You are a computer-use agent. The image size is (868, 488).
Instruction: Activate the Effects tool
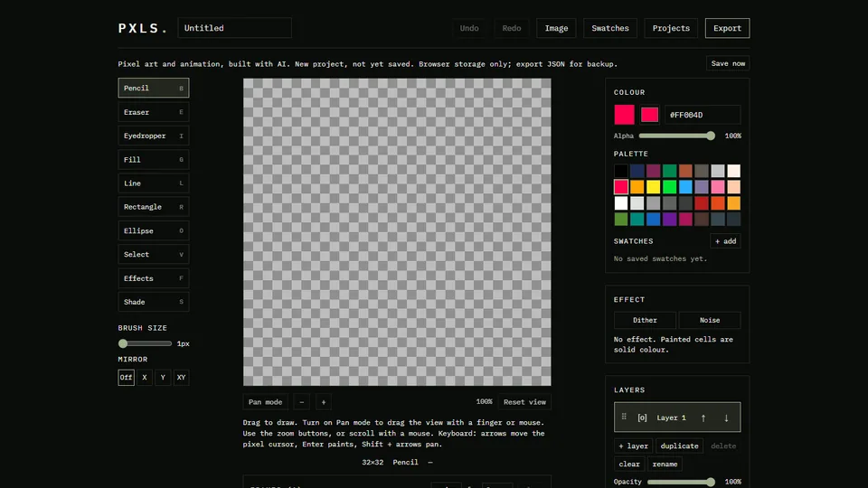click(x=154, y=278)
